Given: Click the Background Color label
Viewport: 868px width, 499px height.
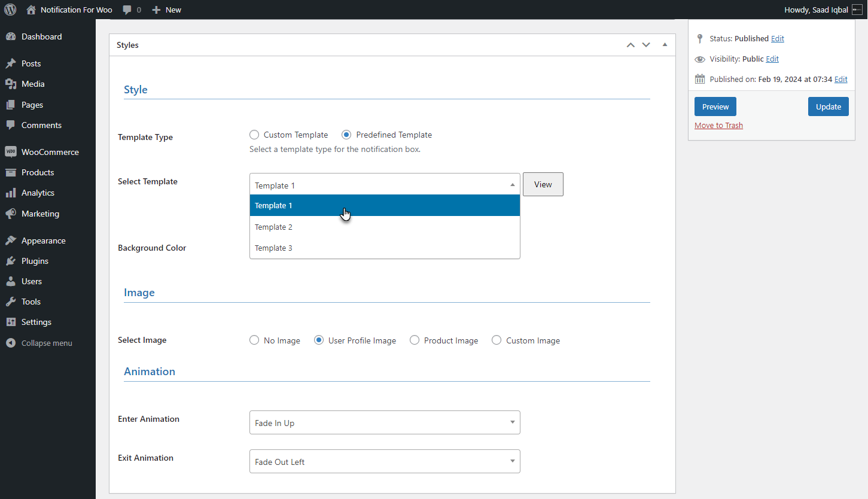Looking at the screenshot, I should [152, 248].
